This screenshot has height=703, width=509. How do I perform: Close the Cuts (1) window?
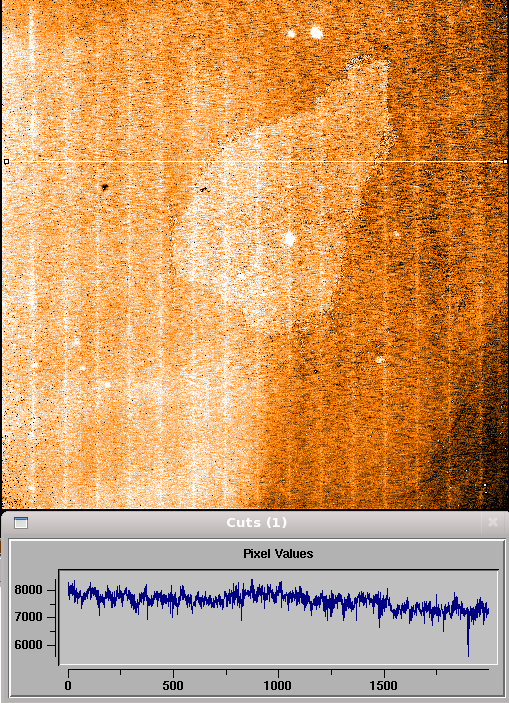coord(492,522)
